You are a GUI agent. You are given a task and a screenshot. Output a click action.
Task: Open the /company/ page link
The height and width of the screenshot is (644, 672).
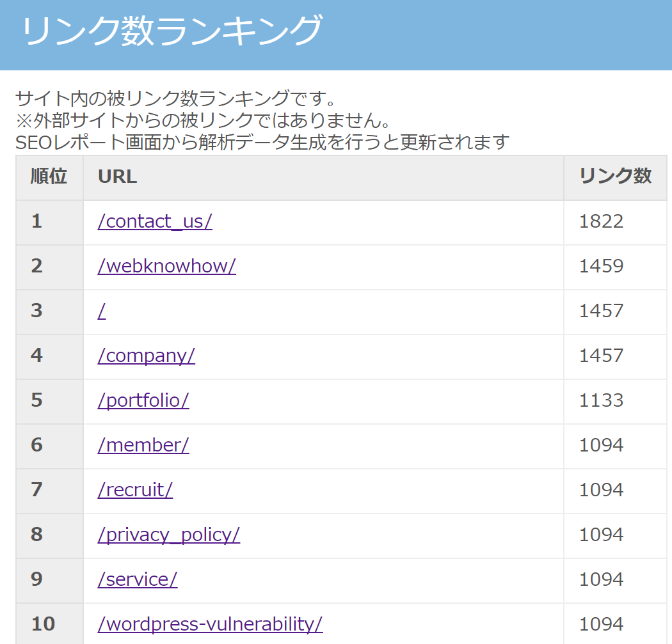[146, 356]
